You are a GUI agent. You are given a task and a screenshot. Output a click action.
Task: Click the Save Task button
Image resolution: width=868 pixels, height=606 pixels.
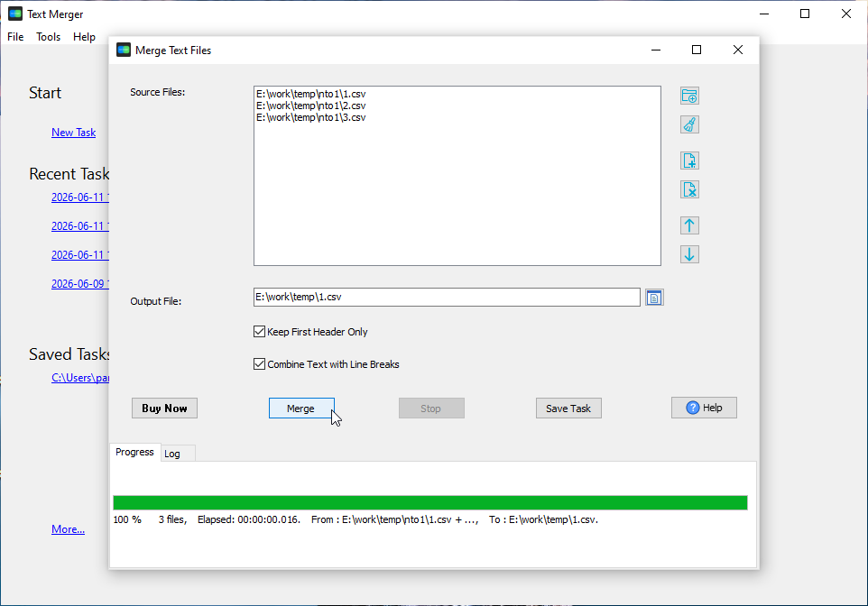(x=568, y=408)
